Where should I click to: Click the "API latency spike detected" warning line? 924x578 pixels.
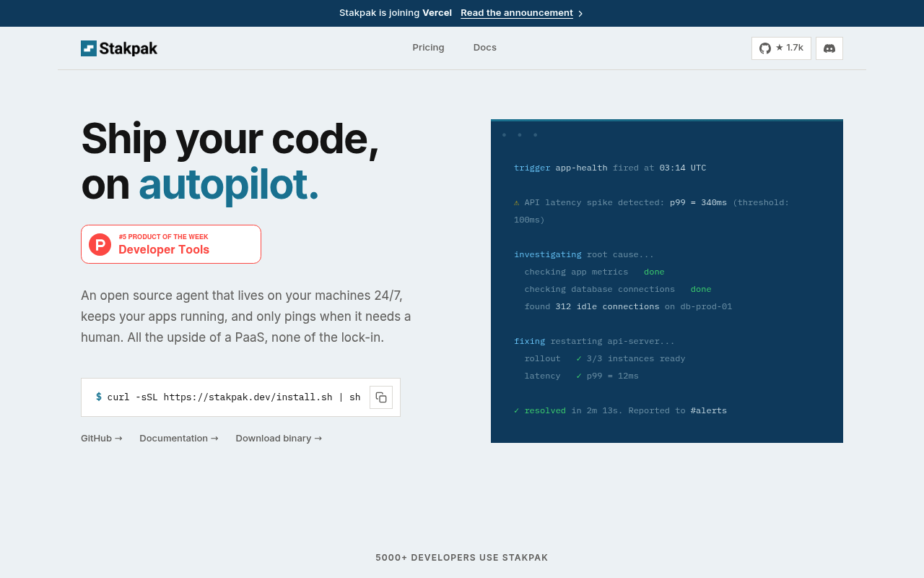[x=652, y=211]
